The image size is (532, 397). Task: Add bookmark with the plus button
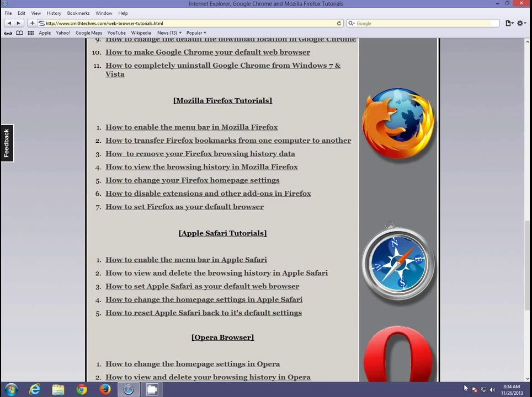point(32,23)
